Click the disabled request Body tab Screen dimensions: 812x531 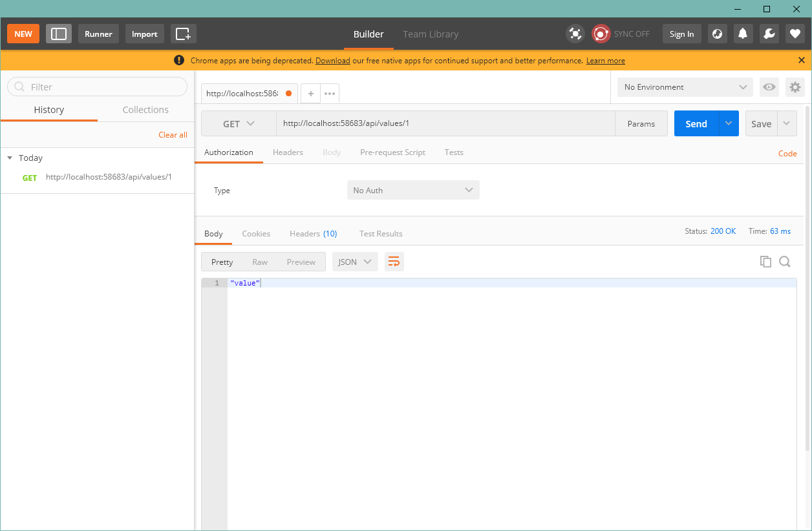332,152
